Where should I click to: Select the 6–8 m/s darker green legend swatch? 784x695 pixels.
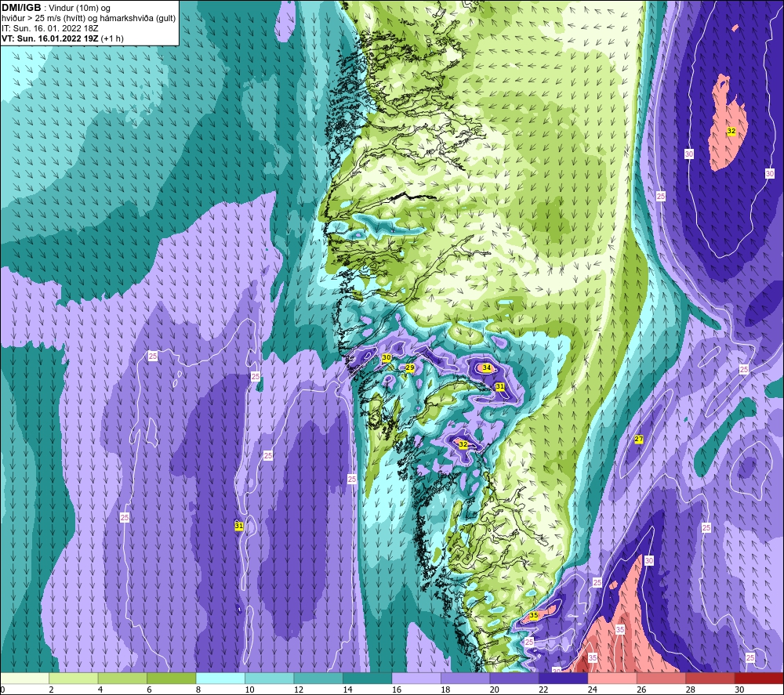pyautogui.click(x=172, y=678)
